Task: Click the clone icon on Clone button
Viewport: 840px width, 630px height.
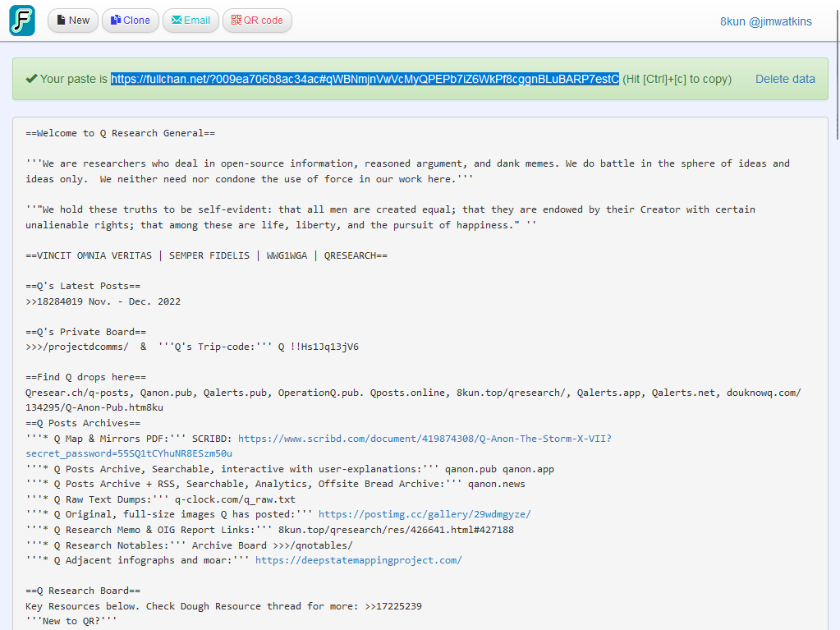Action: [116, 21]
